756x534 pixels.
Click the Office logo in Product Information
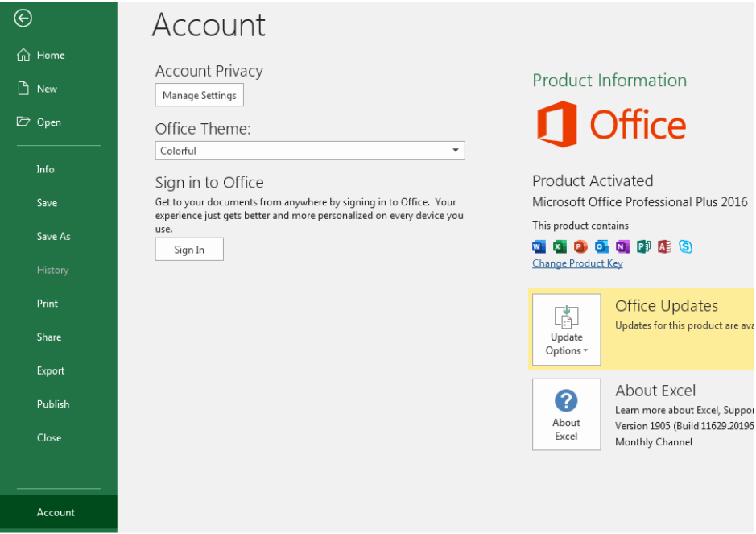pyautogui.click(x=611, y=125)
